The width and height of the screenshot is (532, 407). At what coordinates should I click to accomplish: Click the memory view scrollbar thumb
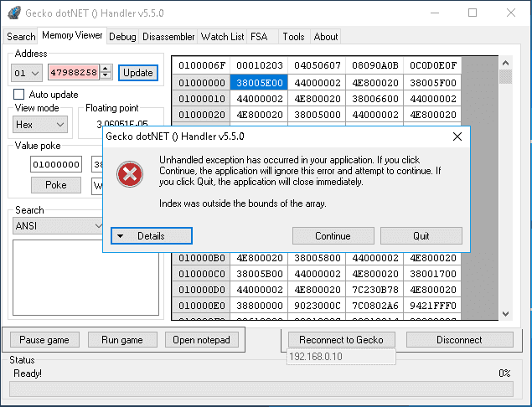[505, 77]
